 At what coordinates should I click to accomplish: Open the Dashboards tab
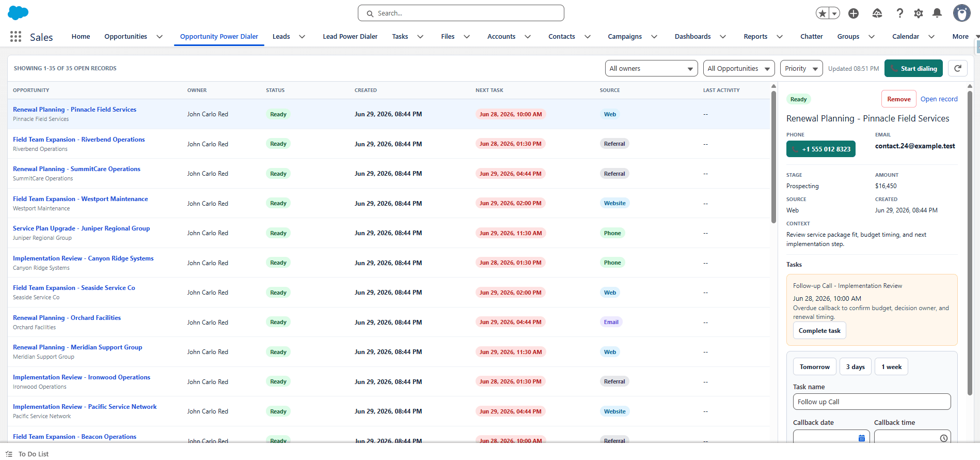coord(693,36)
